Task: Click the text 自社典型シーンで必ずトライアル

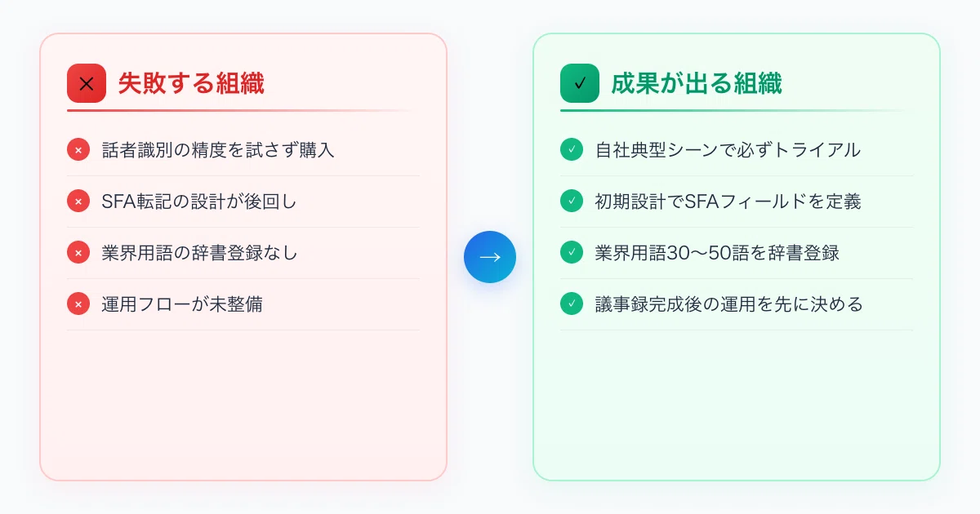Action: 728,150
